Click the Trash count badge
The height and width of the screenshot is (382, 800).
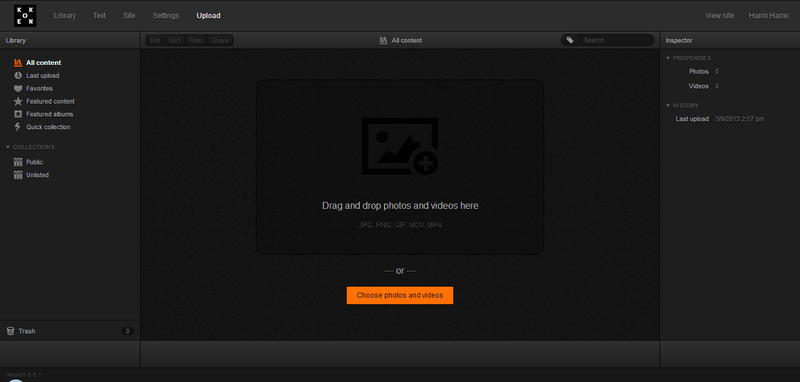point(128,331)
